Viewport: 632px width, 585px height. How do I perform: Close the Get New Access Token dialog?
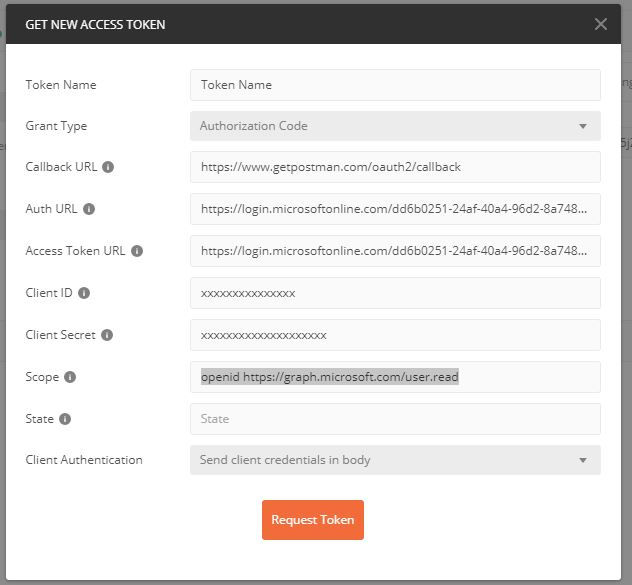600,24
